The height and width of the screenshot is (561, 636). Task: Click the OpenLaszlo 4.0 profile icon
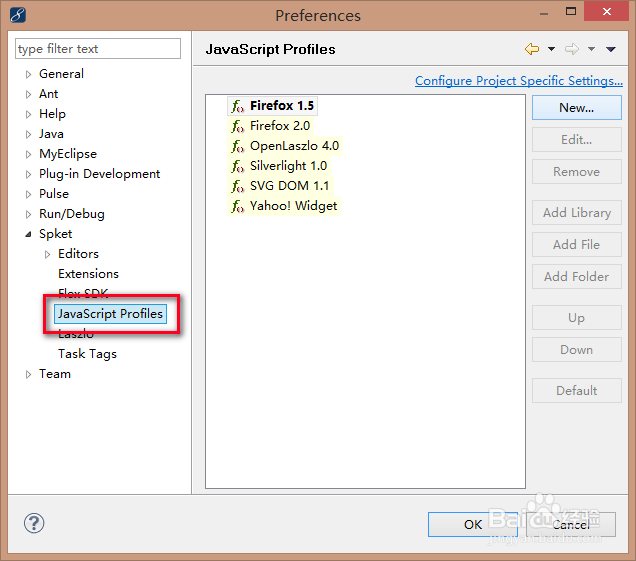238,146
